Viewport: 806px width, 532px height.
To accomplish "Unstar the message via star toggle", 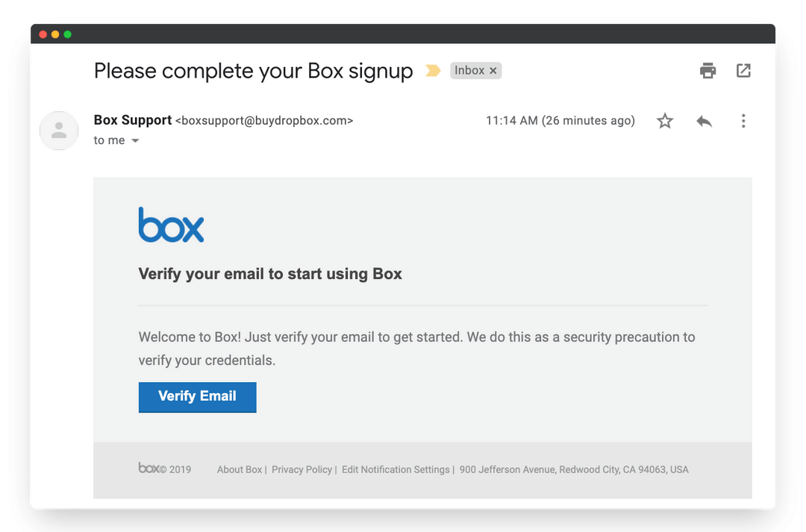I will click(x=664, y=120).
